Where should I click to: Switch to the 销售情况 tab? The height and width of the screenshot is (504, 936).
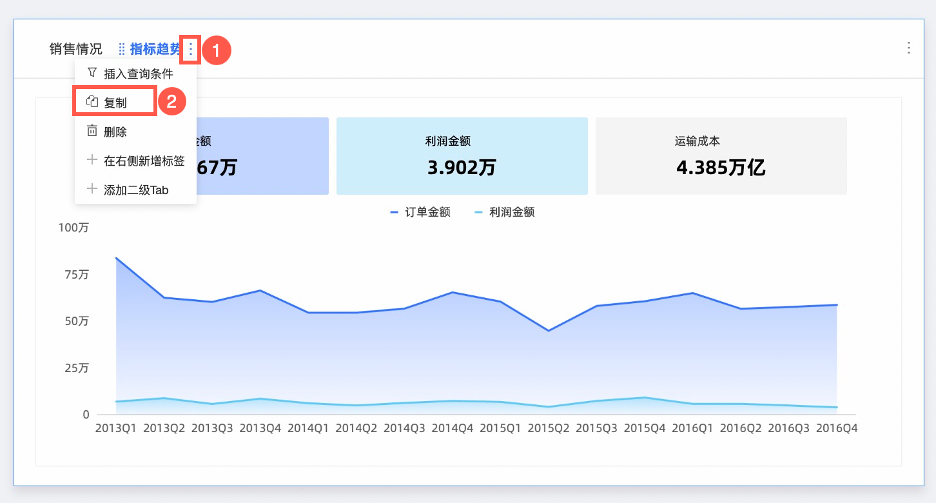click(x=76, y=49)
